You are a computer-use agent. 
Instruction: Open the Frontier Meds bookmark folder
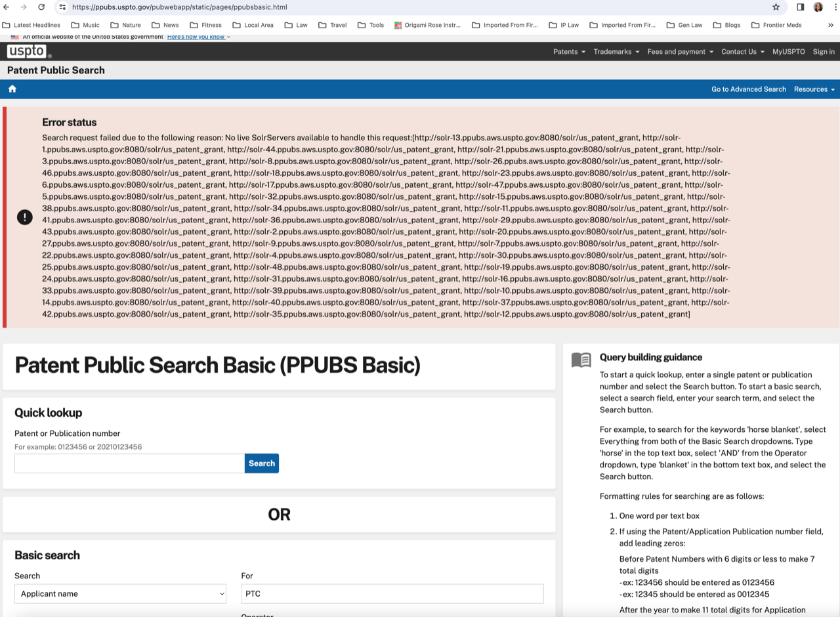click(x=776, y=25)
